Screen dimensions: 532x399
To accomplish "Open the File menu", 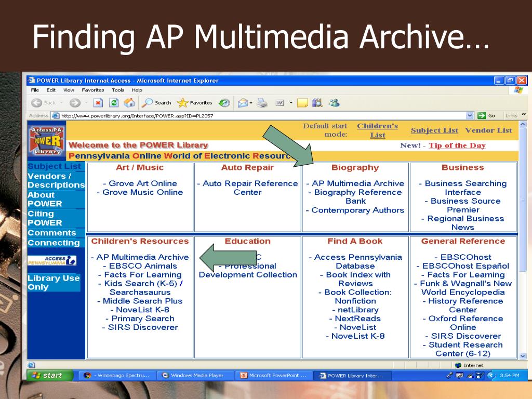I will tap(35, 90).
